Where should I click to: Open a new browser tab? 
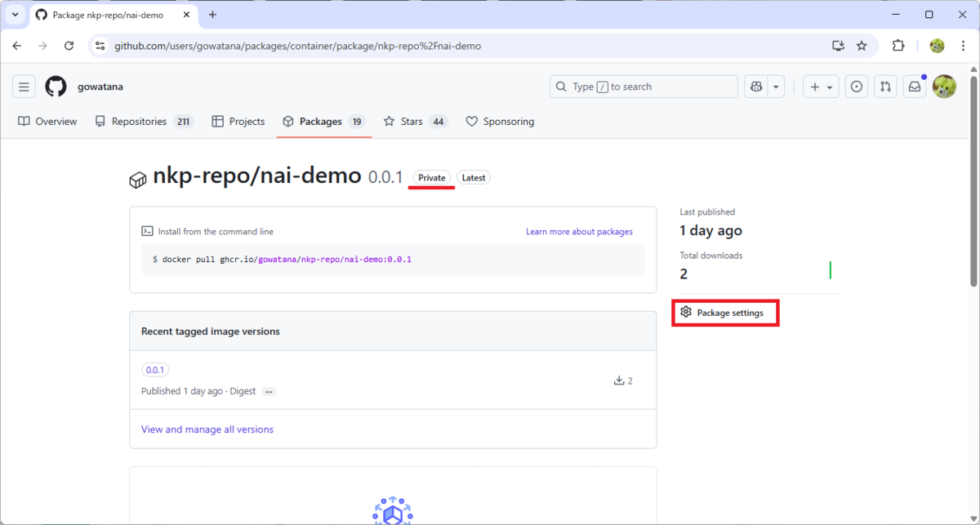click(212, 15)
